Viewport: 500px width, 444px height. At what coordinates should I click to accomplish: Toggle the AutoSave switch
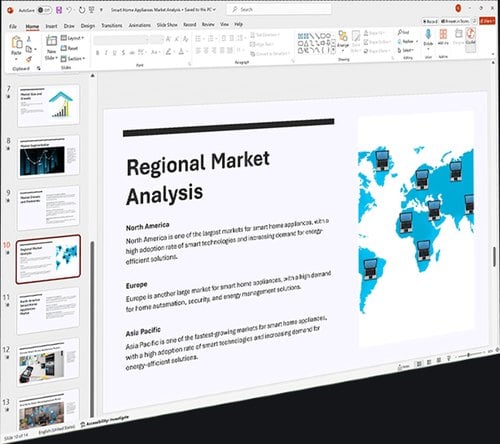coord(44,10)
